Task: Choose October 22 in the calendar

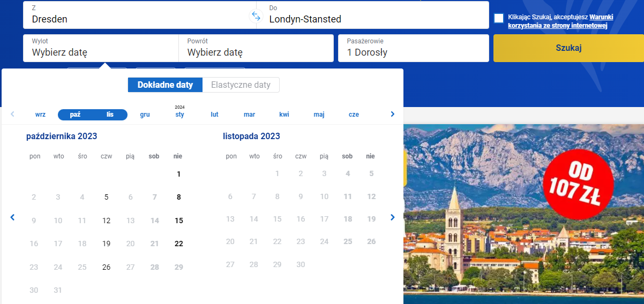Action: tap(179, 244)
